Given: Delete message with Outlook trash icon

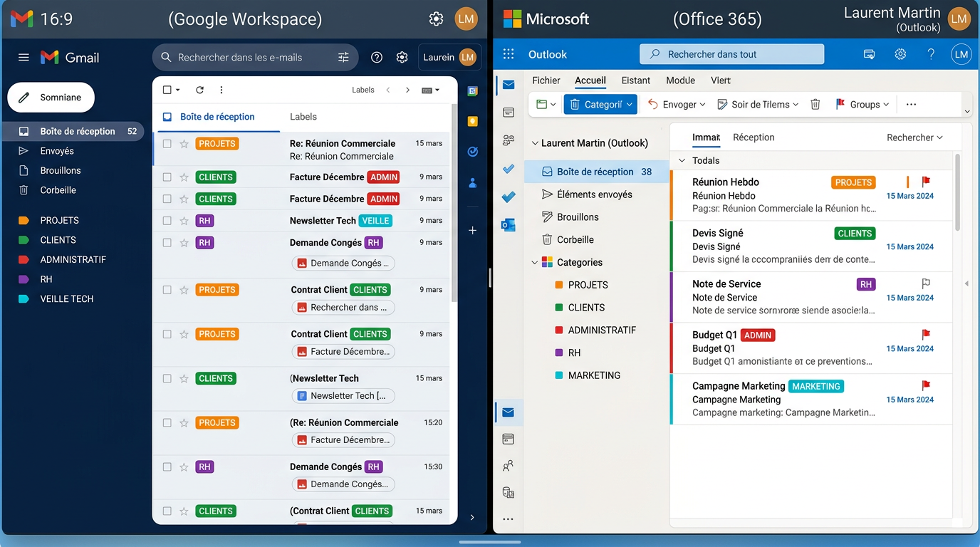Looking at the screenshot, I should coord(815,105).
